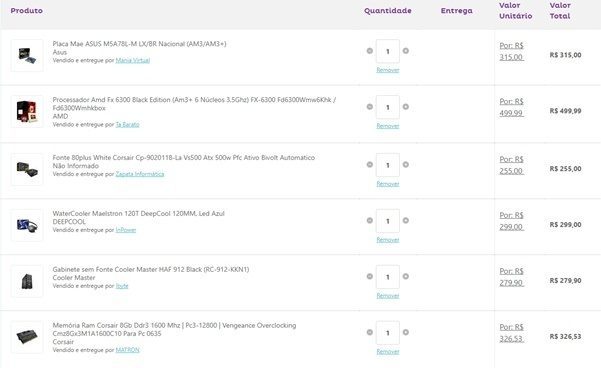Increase quantity of AMD FX 6300 processor
Screen dimensions: 601x368
(x=406, y=107)
